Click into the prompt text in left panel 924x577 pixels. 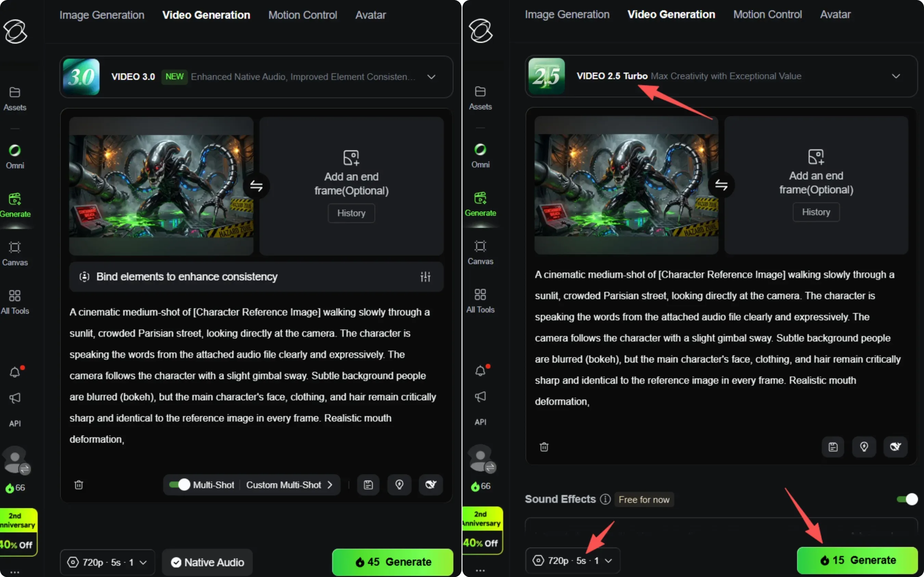(x=253, y=376)
